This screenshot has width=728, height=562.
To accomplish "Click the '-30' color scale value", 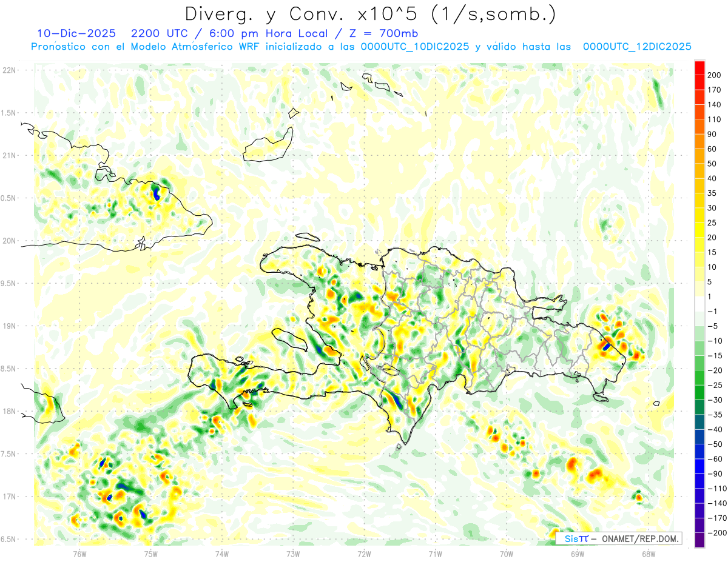I will (x=715, y=400).
